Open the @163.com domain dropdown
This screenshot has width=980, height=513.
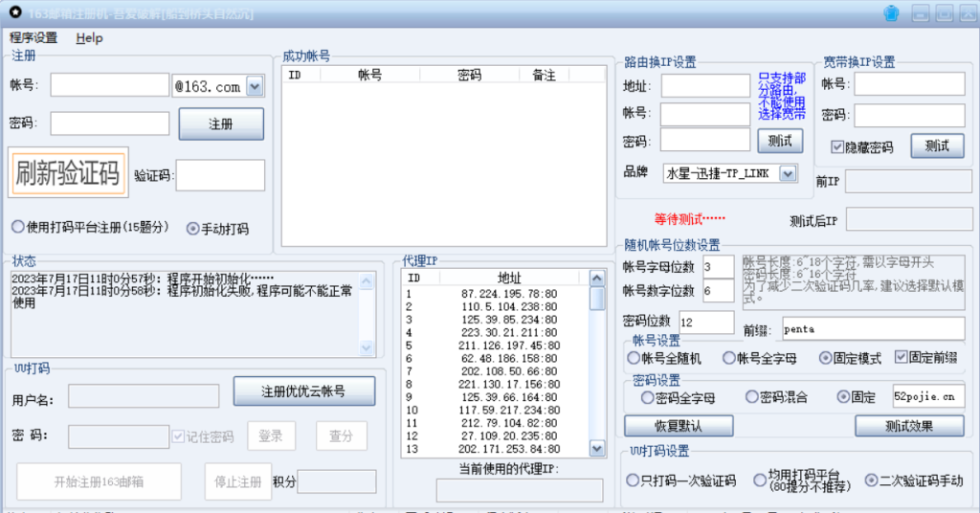point(255,86)
